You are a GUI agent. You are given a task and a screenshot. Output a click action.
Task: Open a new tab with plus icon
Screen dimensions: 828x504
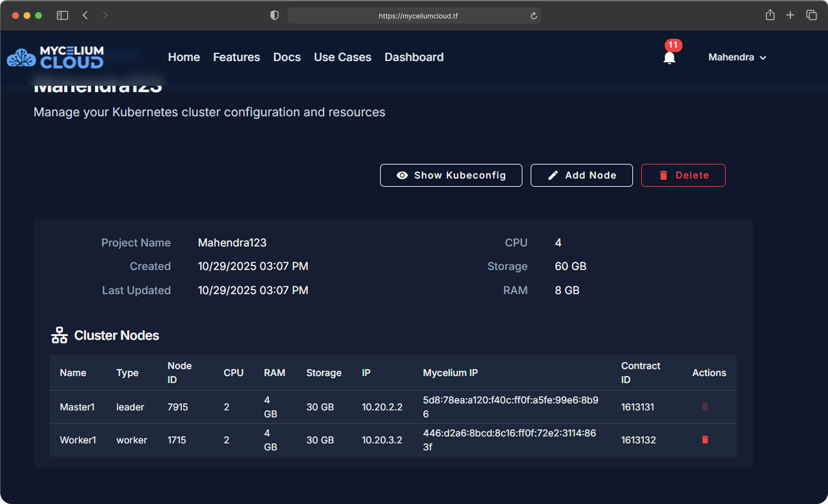tap(790, 15)
